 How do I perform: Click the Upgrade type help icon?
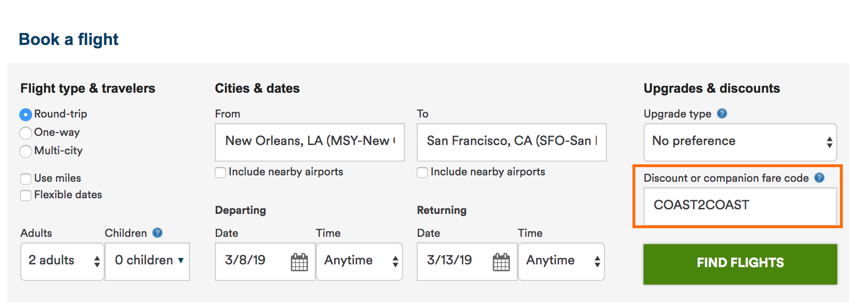click(x=722, y=113)
